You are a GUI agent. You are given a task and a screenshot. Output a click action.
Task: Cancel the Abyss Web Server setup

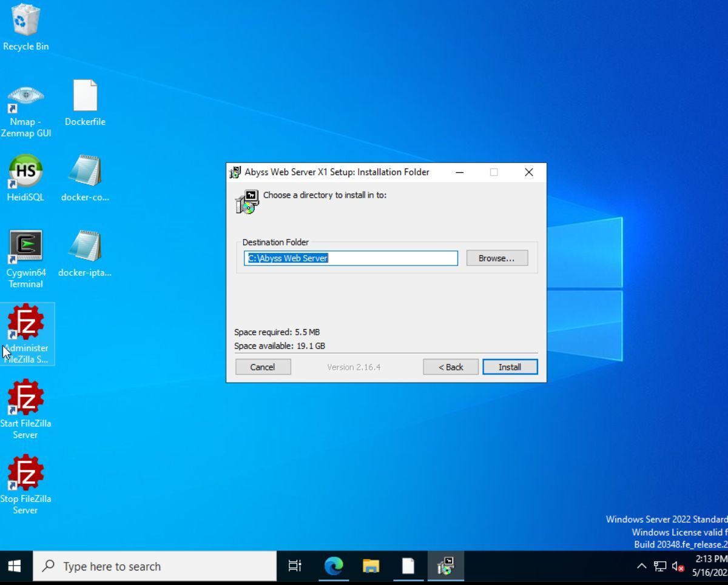click(x=263, y=367)
